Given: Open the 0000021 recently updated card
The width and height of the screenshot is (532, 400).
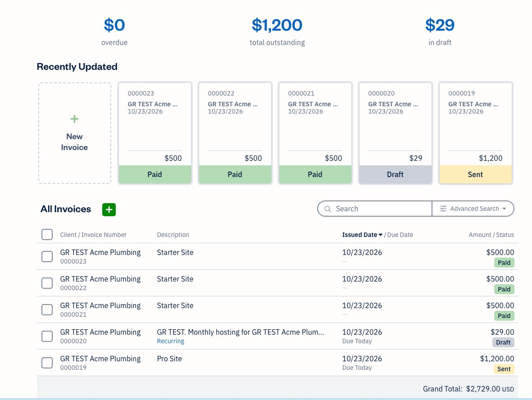Looking at the screenshot, I should (x=315, y=133).
